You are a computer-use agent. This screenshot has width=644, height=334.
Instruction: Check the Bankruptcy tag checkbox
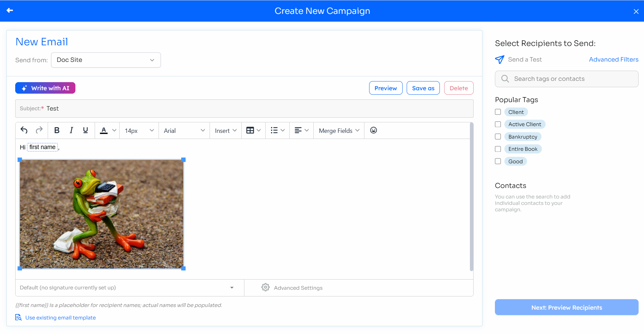[x=498, y=137]
